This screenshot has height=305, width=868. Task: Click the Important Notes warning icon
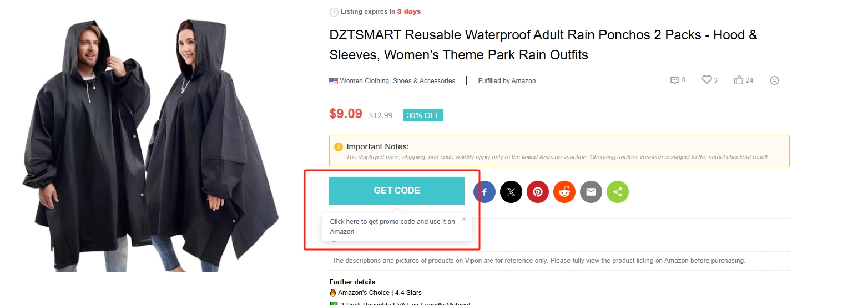click(x=339, y=147)
